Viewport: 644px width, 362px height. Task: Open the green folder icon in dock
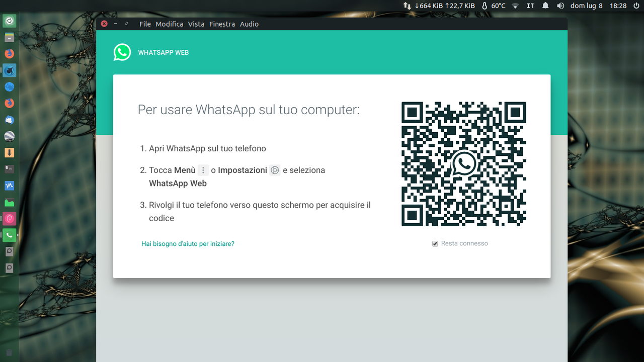tap(10, 202)
